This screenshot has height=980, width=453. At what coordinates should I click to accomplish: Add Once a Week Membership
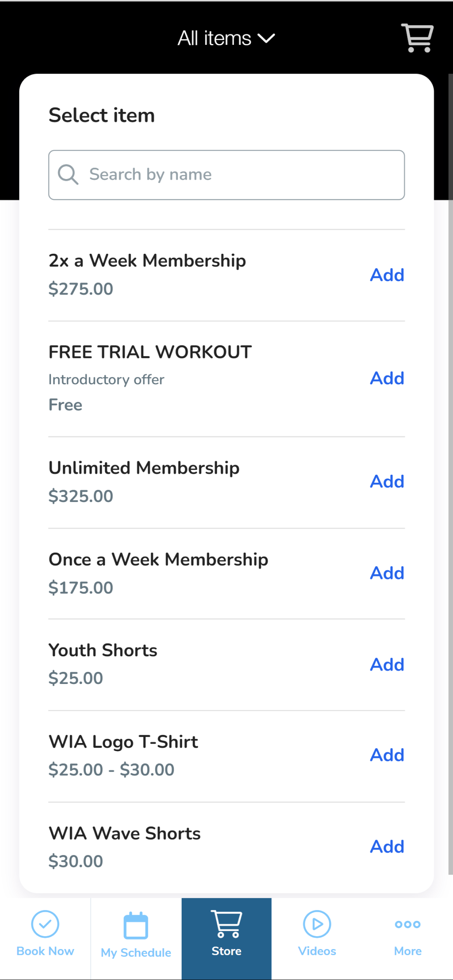387,572
